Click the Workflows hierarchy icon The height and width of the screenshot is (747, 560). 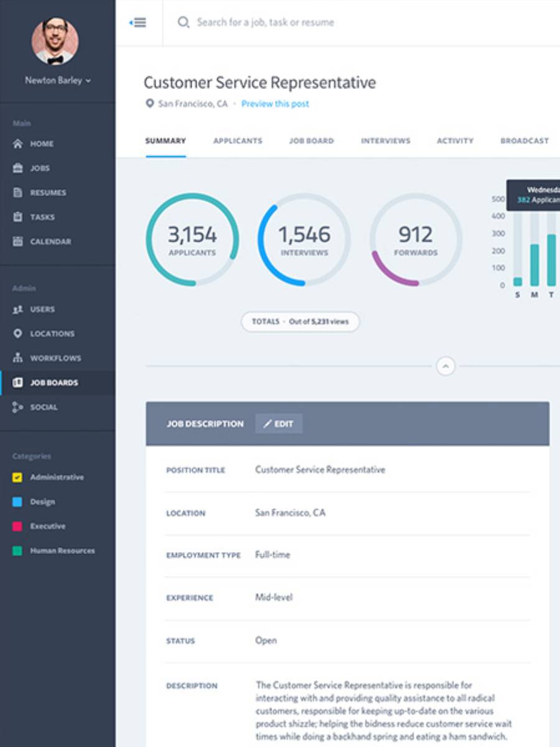point(18,358)
